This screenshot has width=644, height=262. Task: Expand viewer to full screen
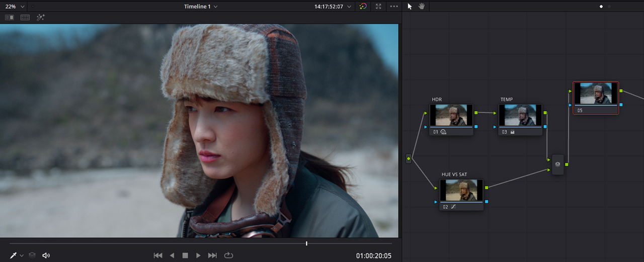coord(378,7)
